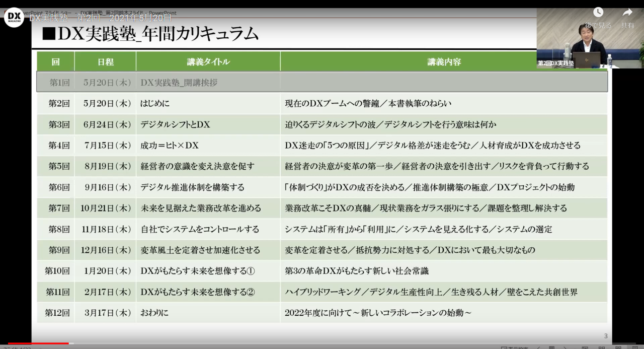This screenshot has width=644, height=349.
Task: Seek the red video progress bar
Action: click(x=38, y=343)
